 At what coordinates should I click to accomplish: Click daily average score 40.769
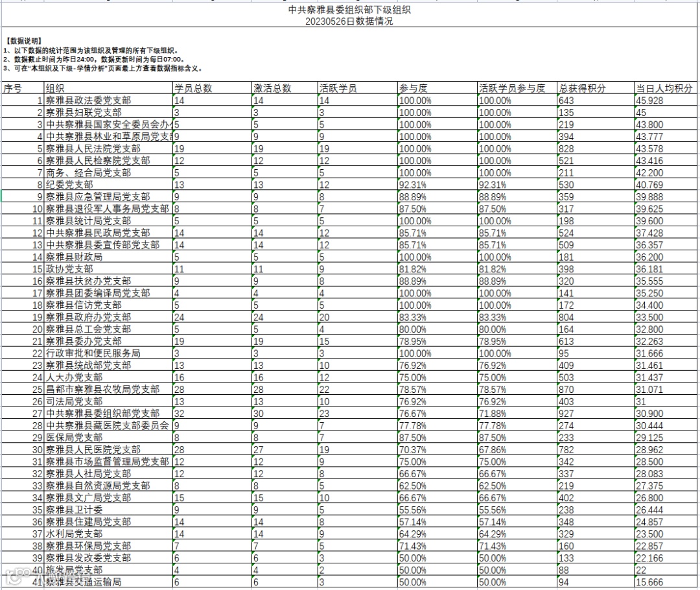(665, 185)
